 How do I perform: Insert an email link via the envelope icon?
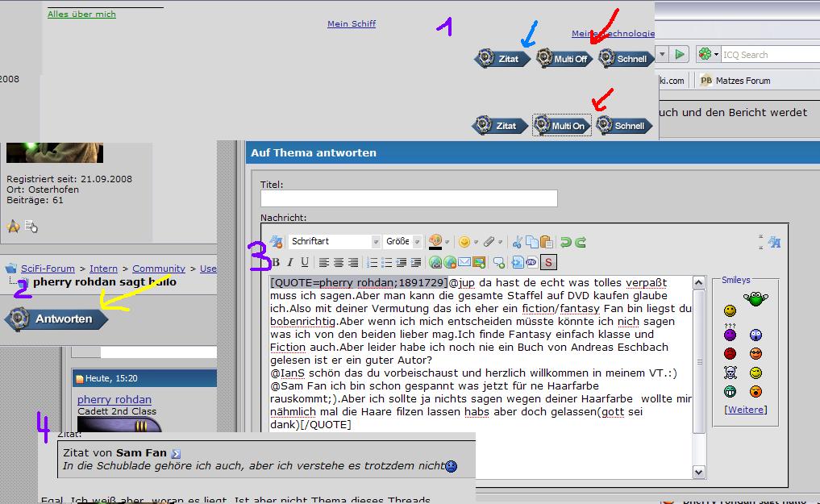(464, 262)
